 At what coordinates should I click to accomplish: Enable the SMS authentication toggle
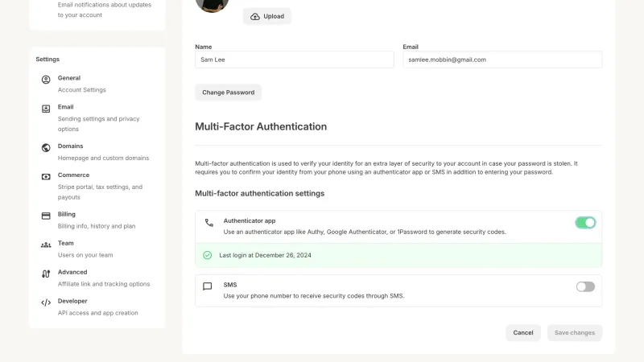pyautogui.click(x=585, y=286)
